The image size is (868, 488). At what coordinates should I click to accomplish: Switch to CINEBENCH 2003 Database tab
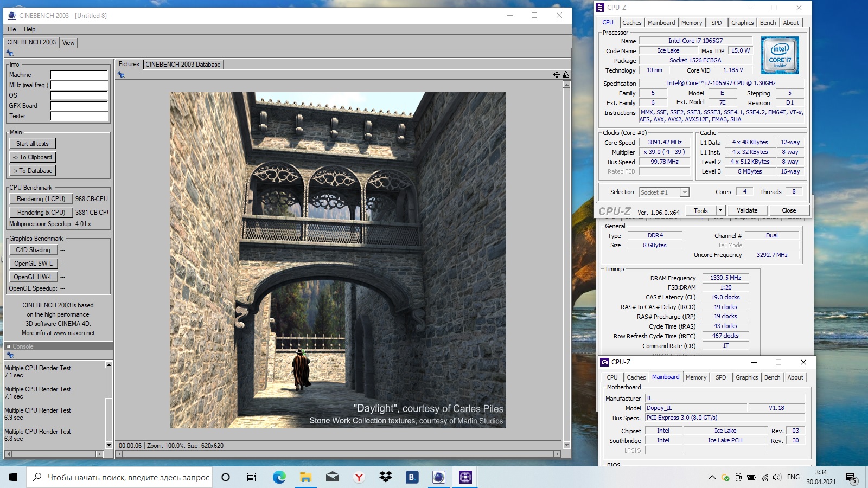183,65
